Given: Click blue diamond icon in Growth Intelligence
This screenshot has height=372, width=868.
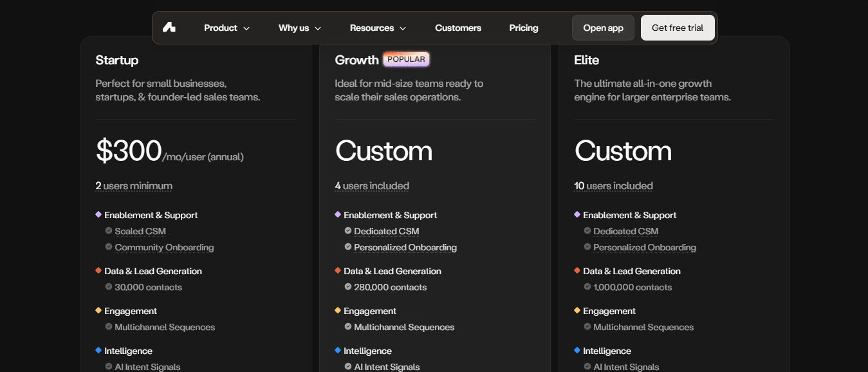Looking at the screenshot, I should point(338,350).
